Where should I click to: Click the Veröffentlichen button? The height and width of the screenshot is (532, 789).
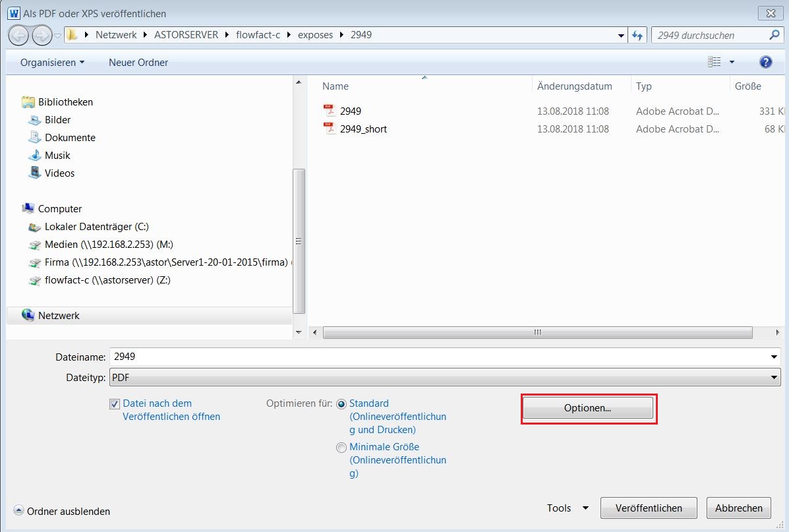[649, 508]
